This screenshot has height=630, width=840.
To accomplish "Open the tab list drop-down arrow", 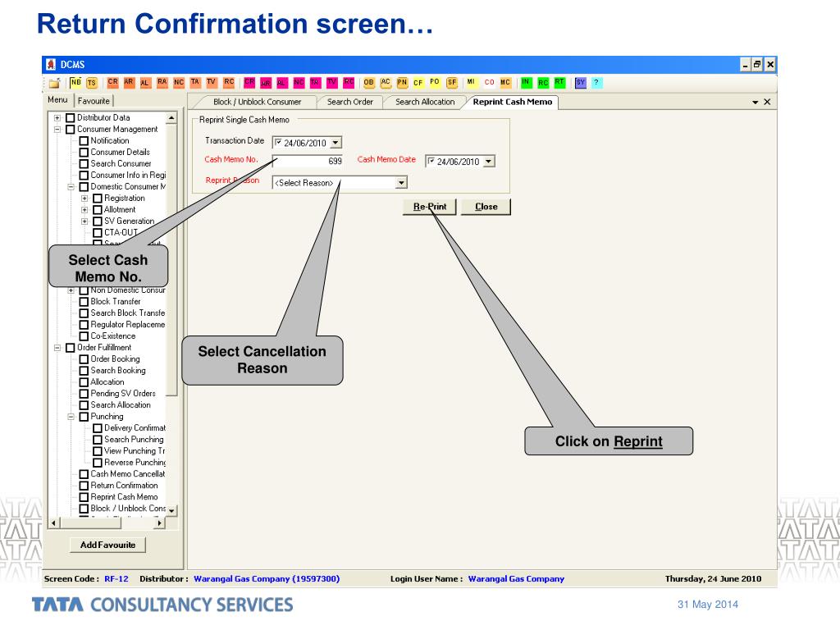I will (756, 102).
